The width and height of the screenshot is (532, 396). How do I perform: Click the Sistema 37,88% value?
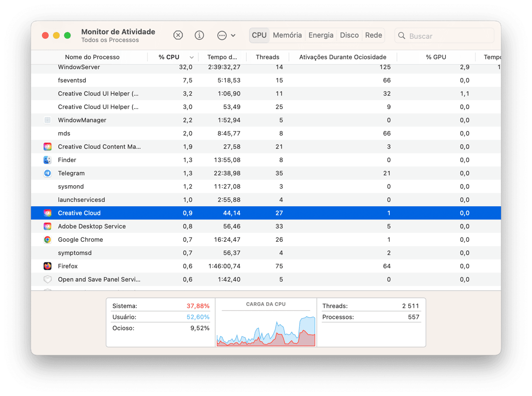tap(198, 306)
